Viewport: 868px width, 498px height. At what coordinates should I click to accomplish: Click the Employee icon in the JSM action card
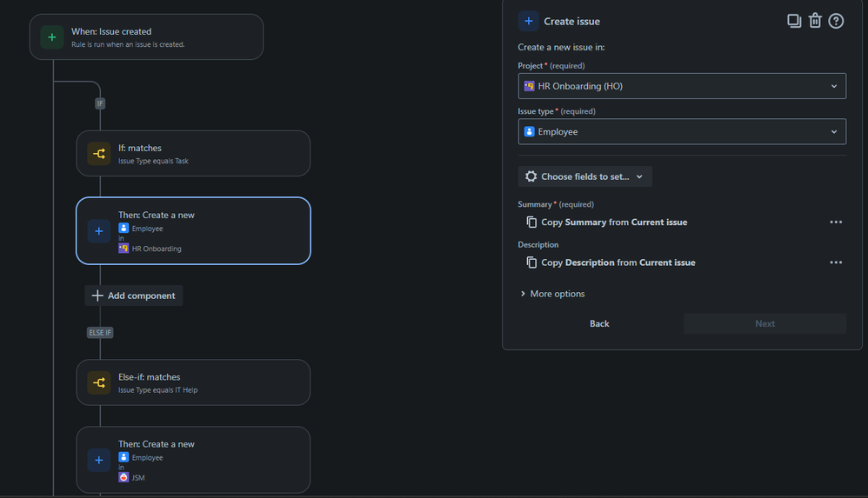click(124, 457)
